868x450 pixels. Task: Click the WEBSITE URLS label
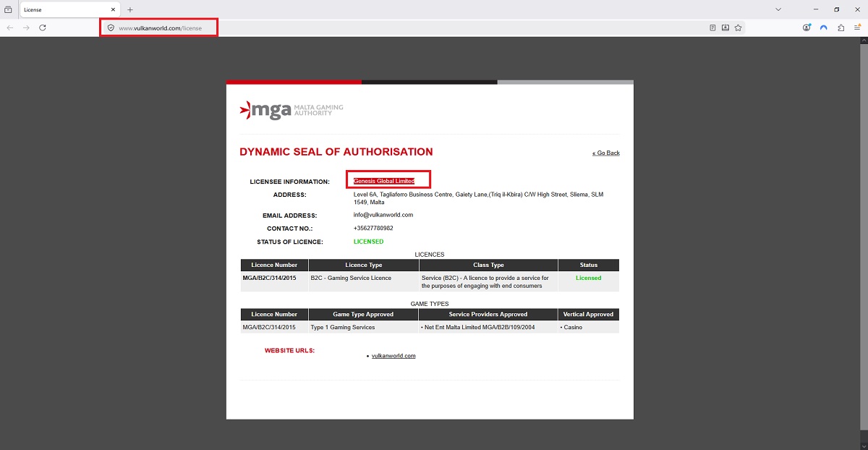289,351
